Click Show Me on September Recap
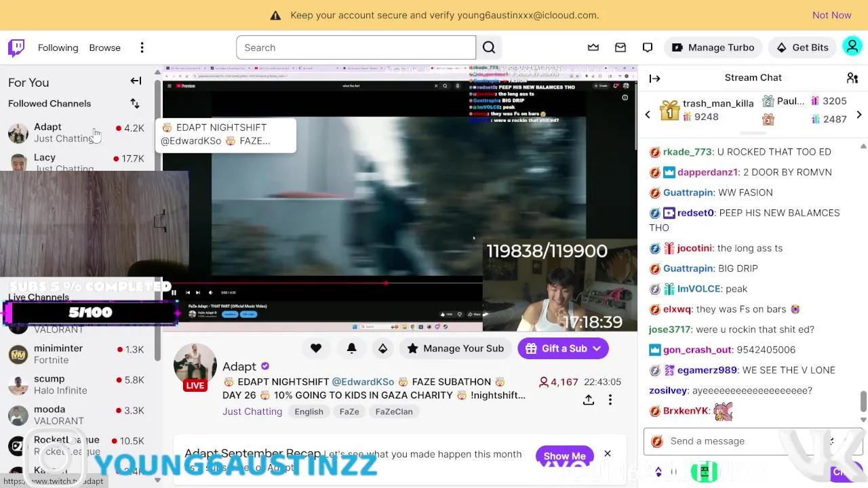Screen dimensions: 868x488 [564, 455]
